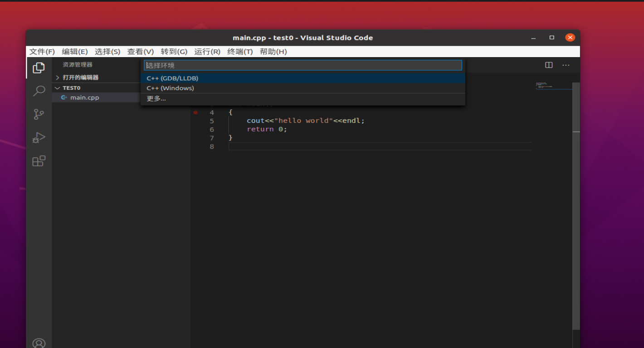The image size is (644, 348).
Task: Open the 转到(G) menu
Action: tap(174, 52)
